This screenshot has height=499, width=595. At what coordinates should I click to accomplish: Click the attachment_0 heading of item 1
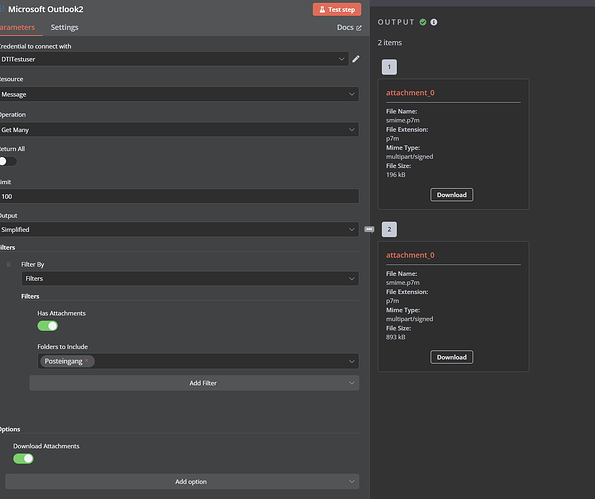point(410,93)
